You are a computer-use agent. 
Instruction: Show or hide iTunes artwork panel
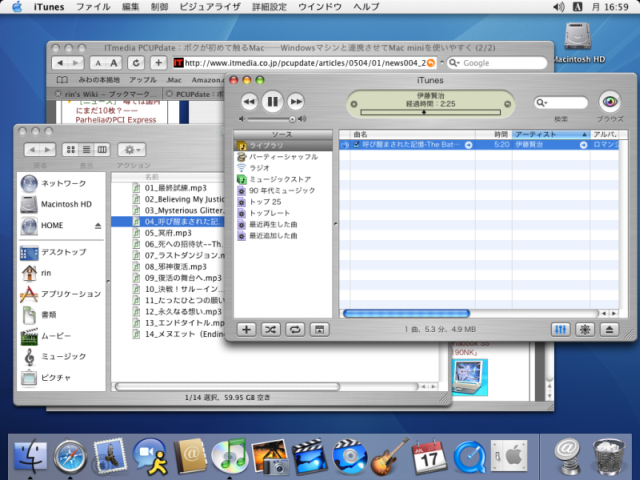tap(319, 330)
